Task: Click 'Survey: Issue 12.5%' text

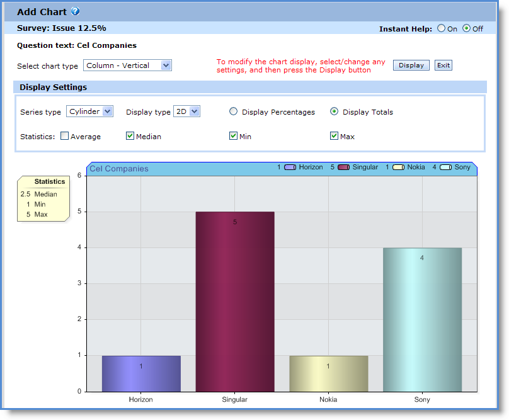Action: 61,28
